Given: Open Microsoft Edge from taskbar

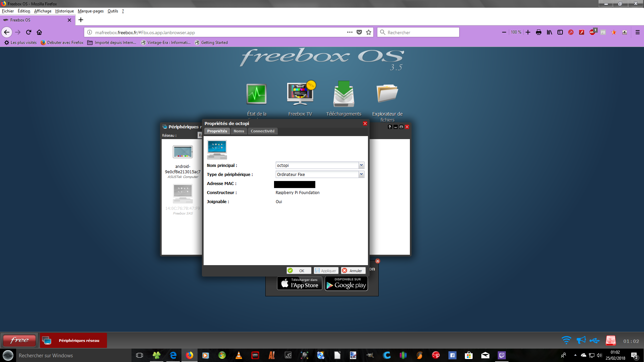Looking at the screenshot, I should pos(173,355).
